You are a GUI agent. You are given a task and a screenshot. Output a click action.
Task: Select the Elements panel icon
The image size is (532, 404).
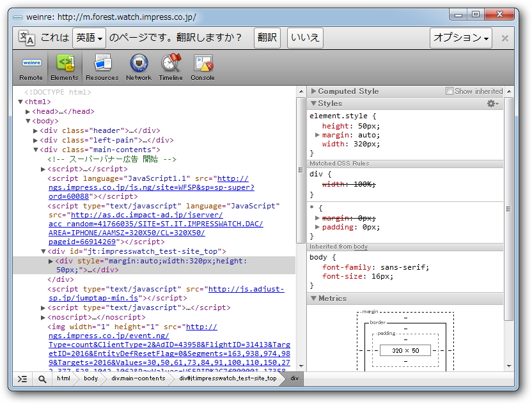coord(65,67)
